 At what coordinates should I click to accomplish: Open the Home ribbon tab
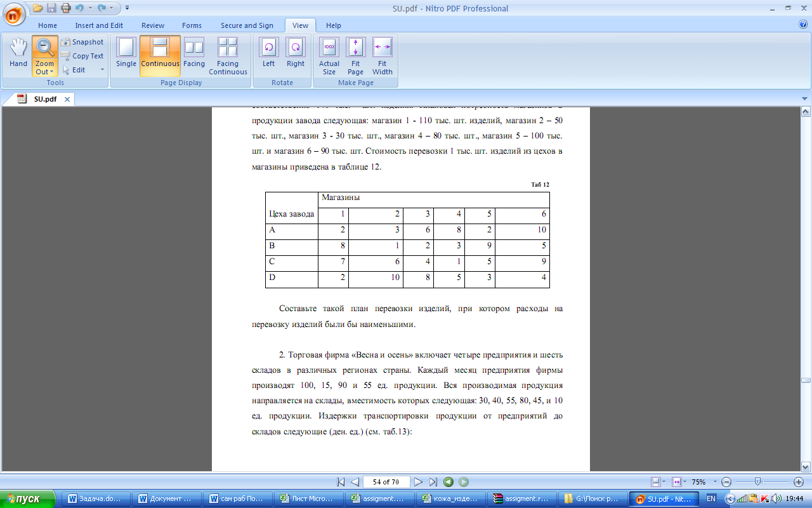click(48, 25)
